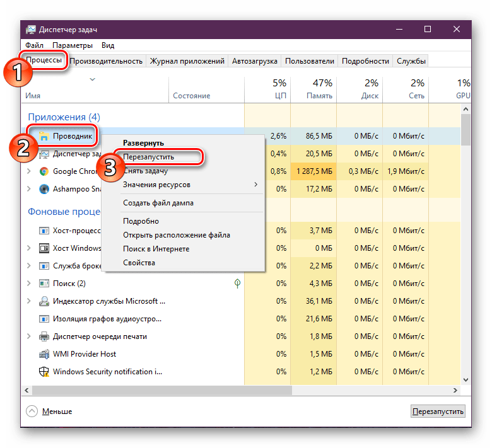The height and width of the screenshot is (448, 492).
Task: Click the Google Chrome process icon
Action: pyautogui.click(x=44, y=171)
